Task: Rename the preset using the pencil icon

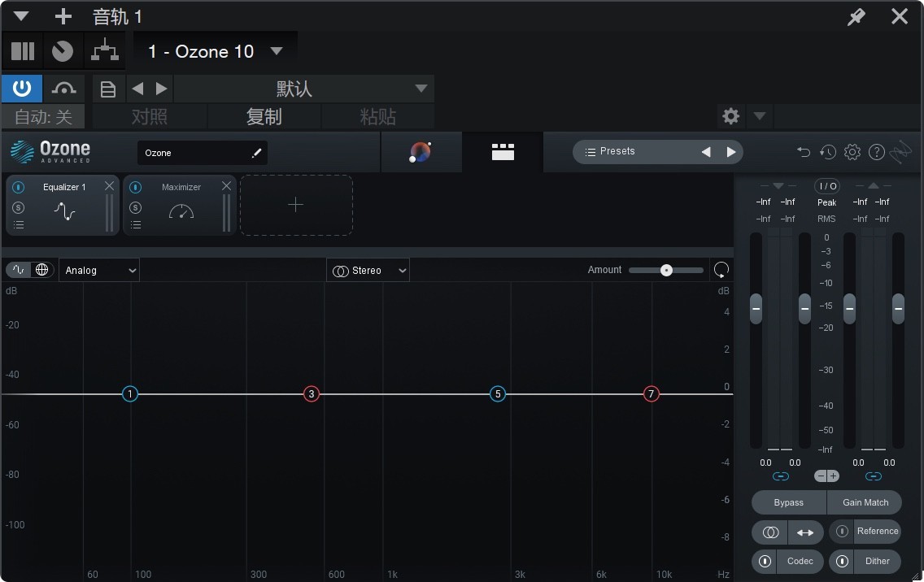Action: (256, 153)
